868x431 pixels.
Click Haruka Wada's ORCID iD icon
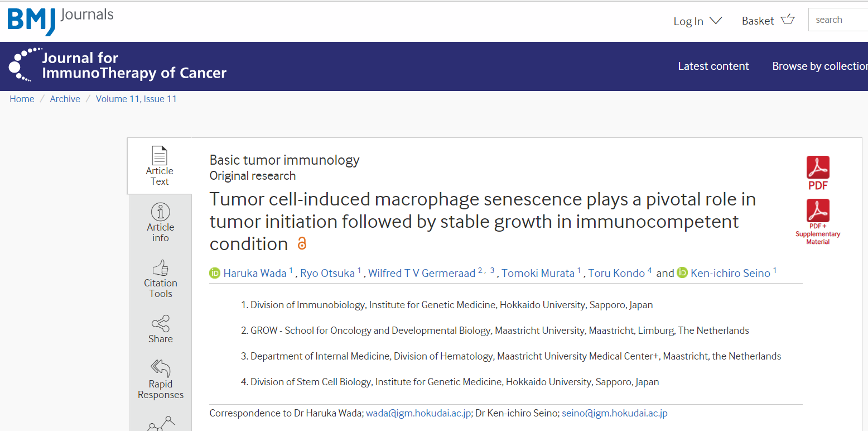(215, 273)
